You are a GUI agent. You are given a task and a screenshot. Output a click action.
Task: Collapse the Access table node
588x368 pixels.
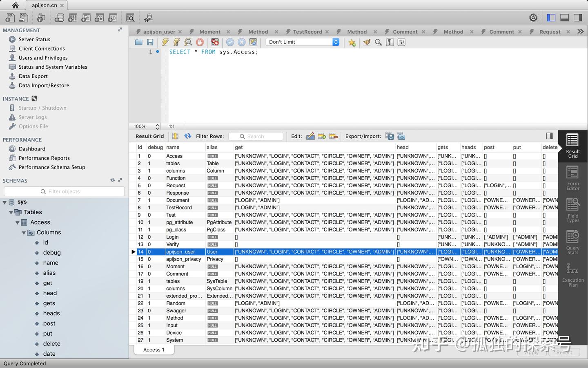pos(18,222)
